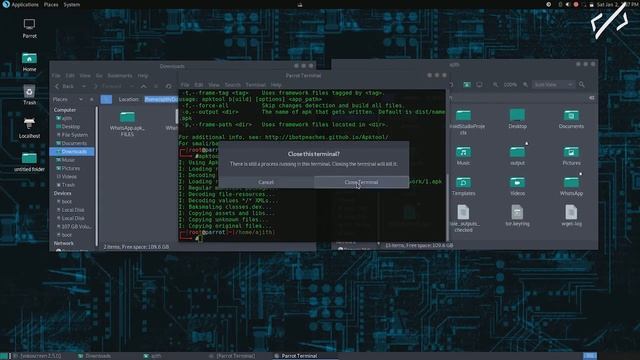Click Close Terminal button in dialog
640x360 pixels.
coord(361,182)
